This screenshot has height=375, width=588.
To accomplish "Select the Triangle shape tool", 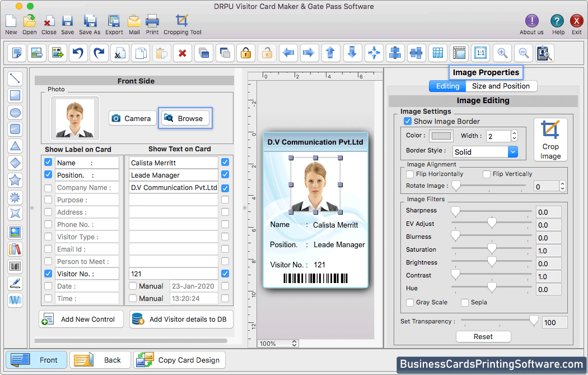I will [15, 146].
